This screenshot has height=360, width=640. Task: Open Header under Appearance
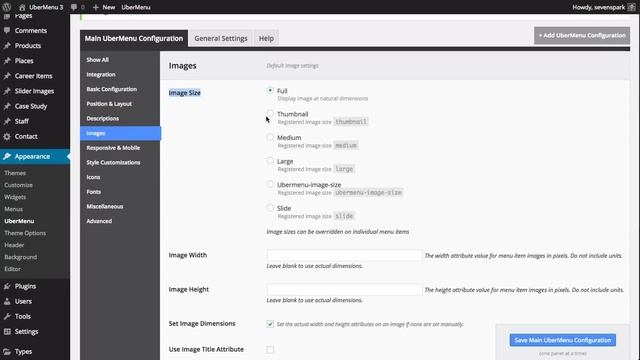(x=14, y=245)
